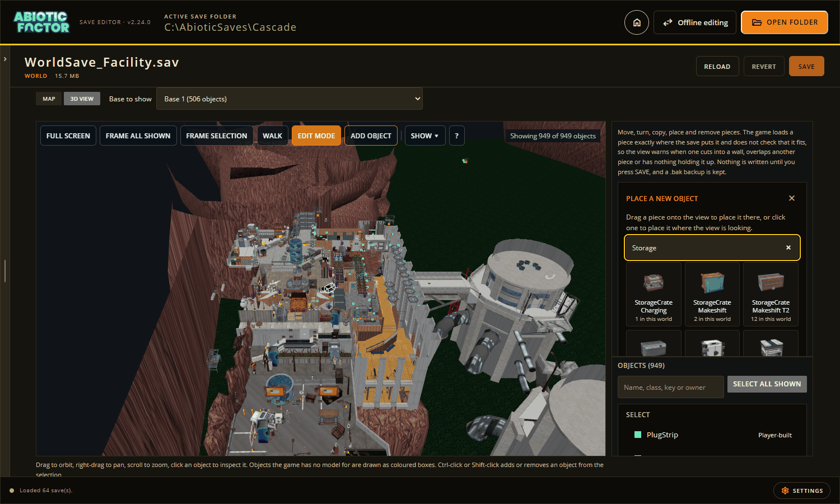Select the StorageCrate Charging thumbnail
840x504 pixels.
(x=654, y=295)
